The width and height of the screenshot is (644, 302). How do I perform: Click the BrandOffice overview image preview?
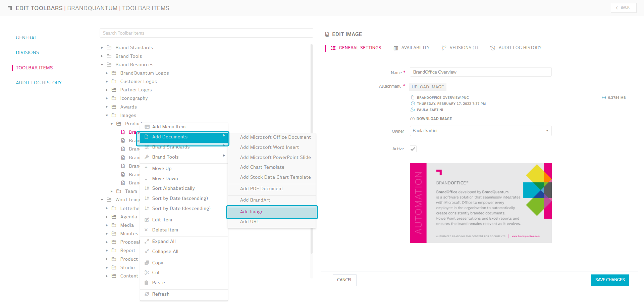point(481,203)
